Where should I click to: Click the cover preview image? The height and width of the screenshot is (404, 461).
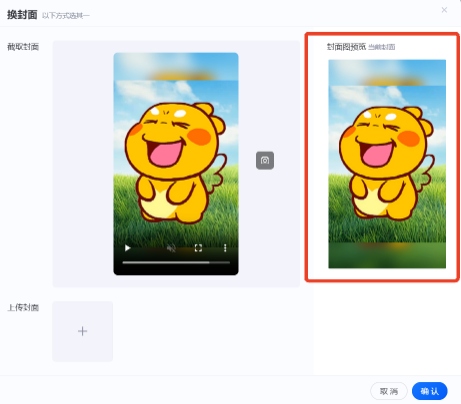tap(387, 164)
